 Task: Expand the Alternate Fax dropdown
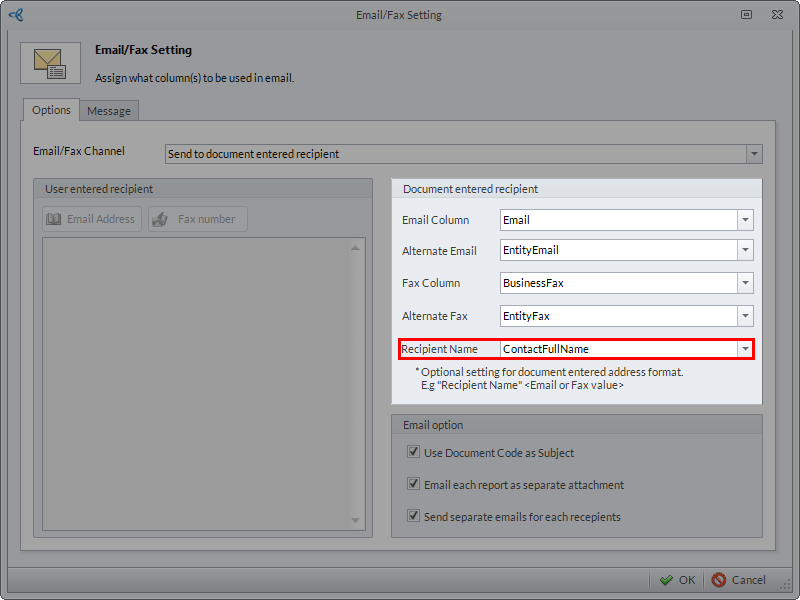point(745,317)
